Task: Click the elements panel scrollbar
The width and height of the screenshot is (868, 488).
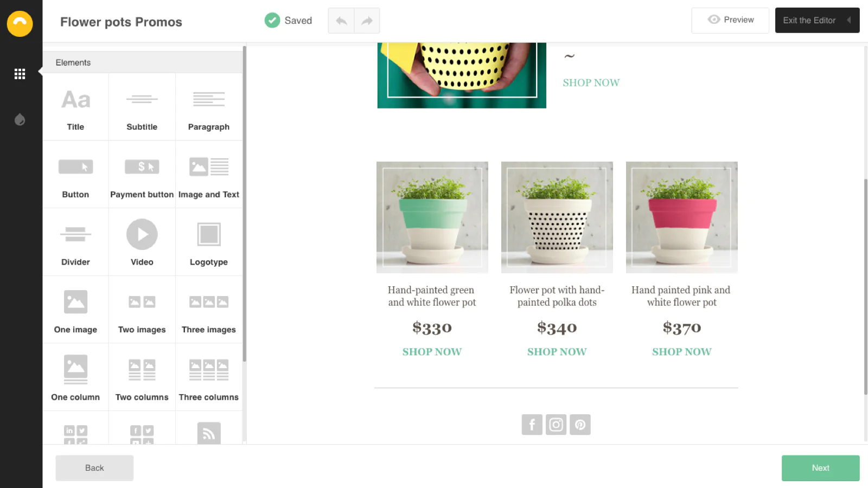Action: coord(245,204)
